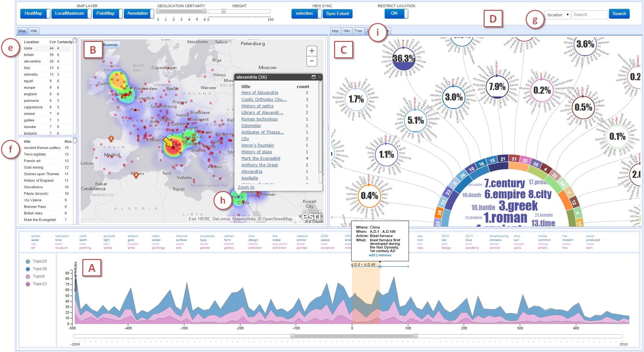Close the alexandria popup
The width and height of the screenshot is (644, 352).
tap(320, 77)
